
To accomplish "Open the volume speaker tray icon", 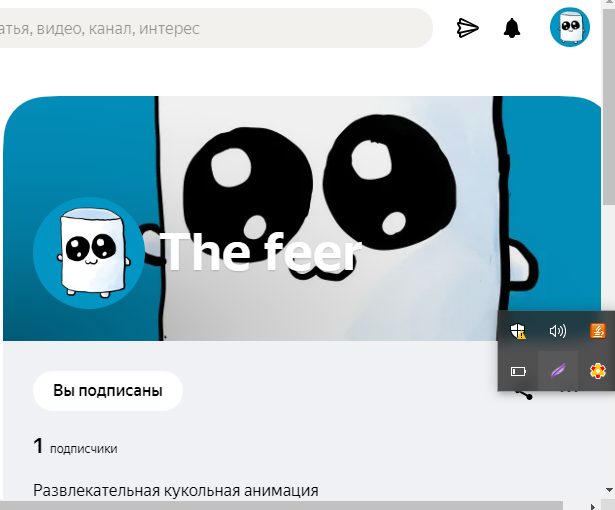I will (558, 331).
